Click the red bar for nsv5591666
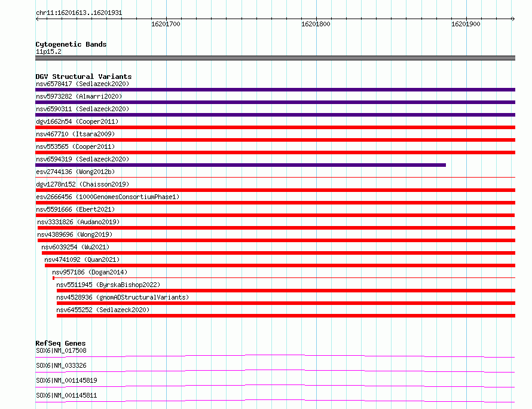The width and height of the screenshot is (532, 409). tap(275, 215)
